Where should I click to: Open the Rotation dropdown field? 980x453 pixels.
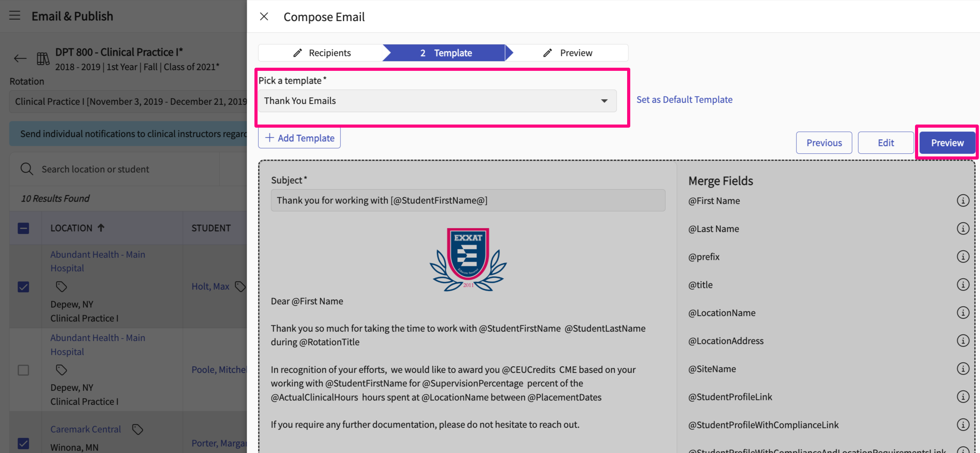[128, 102]
